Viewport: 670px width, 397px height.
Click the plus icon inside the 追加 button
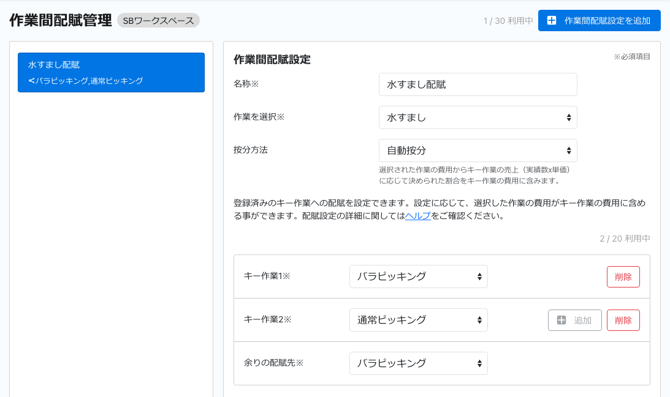coord(561,320)
